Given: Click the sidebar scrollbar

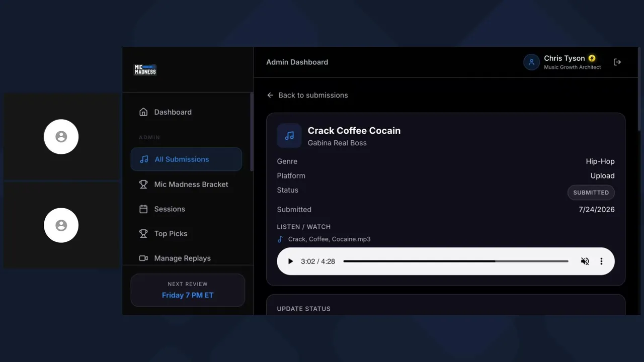Looking at the screenshot, I should click(x=252, y=131).
